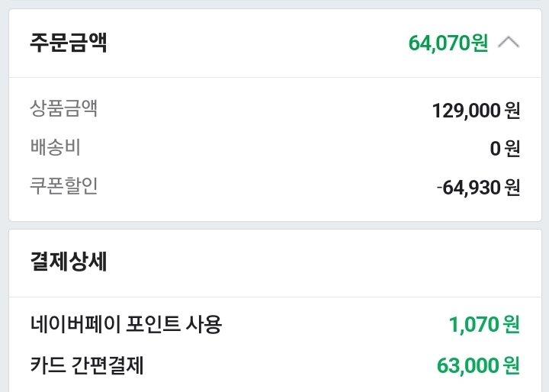Click the 0원 shipping fee value

pyautogui.click(x=505, y=149)
